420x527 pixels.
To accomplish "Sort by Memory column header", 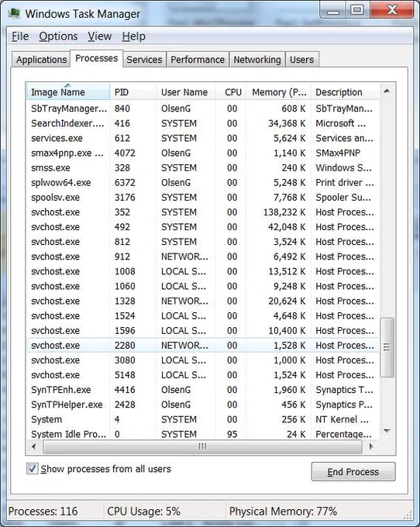I will point(279,91).
